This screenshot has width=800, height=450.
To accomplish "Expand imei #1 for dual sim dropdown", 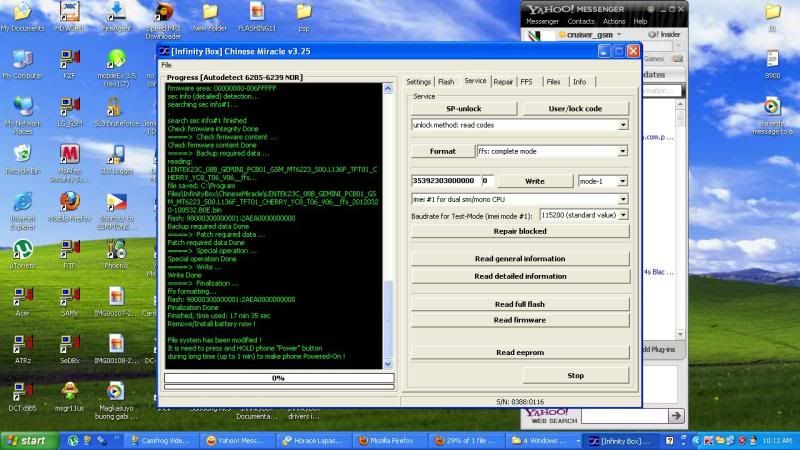I will [x=623, y=199].
